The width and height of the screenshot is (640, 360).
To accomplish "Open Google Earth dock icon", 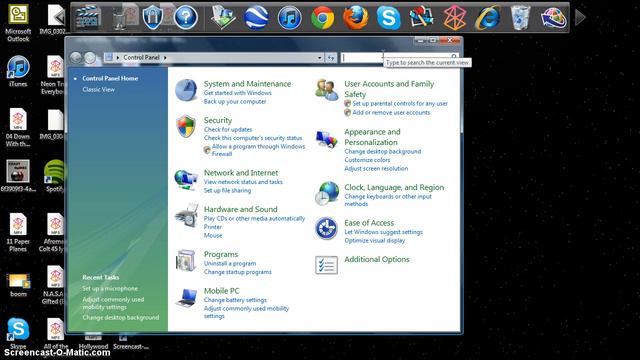I will (256, 18).
